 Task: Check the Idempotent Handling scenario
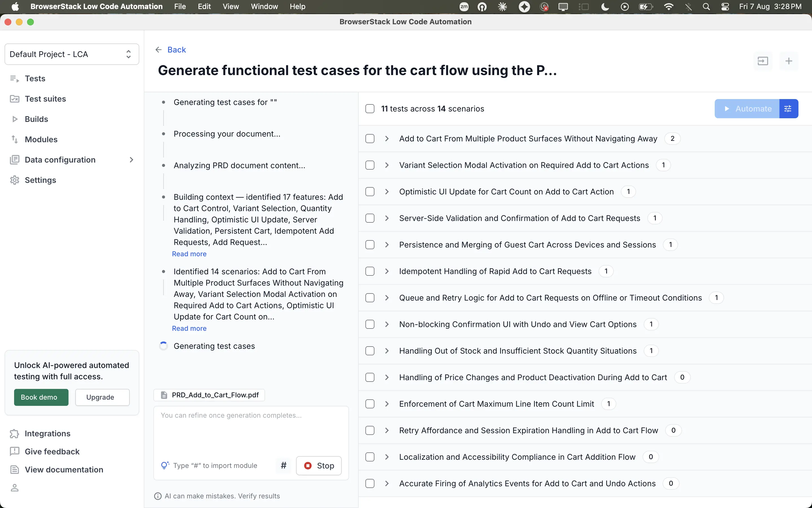370,271
